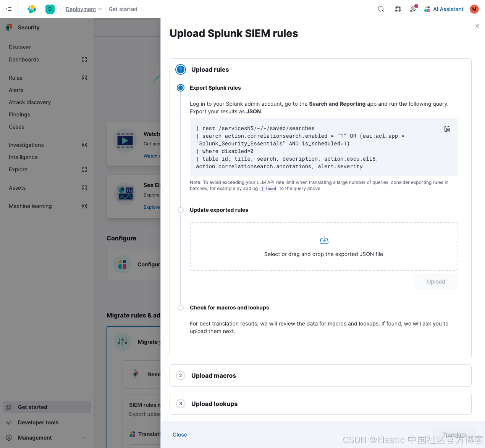Screen dimensions: 485x448
Task: Open the M user avatar menu
Action: [474, 9]
